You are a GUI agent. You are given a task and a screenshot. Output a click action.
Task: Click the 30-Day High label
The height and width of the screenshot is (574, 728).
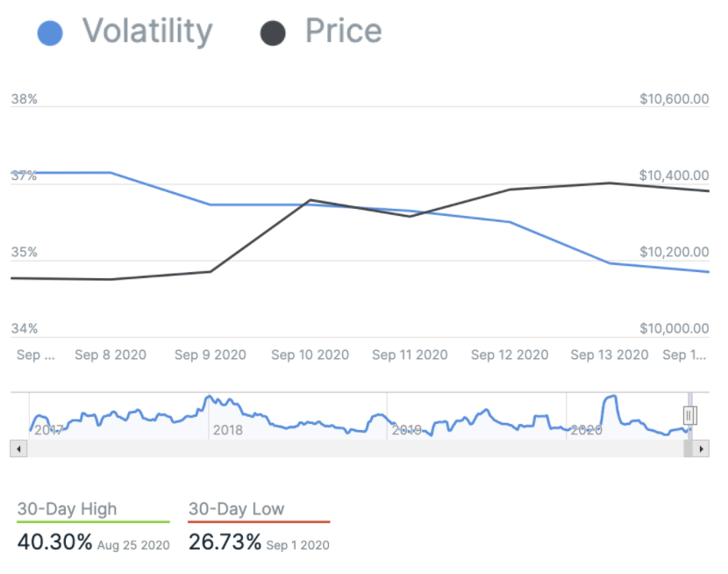[67, 509]
